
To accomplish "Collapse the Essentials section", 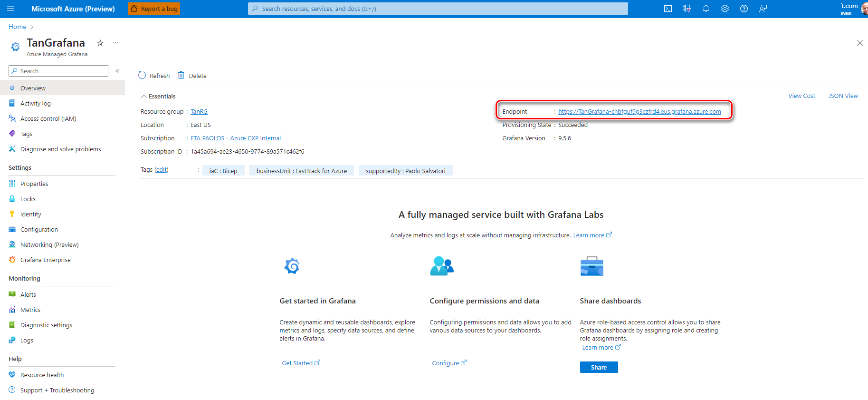I will tap(158, 96).
